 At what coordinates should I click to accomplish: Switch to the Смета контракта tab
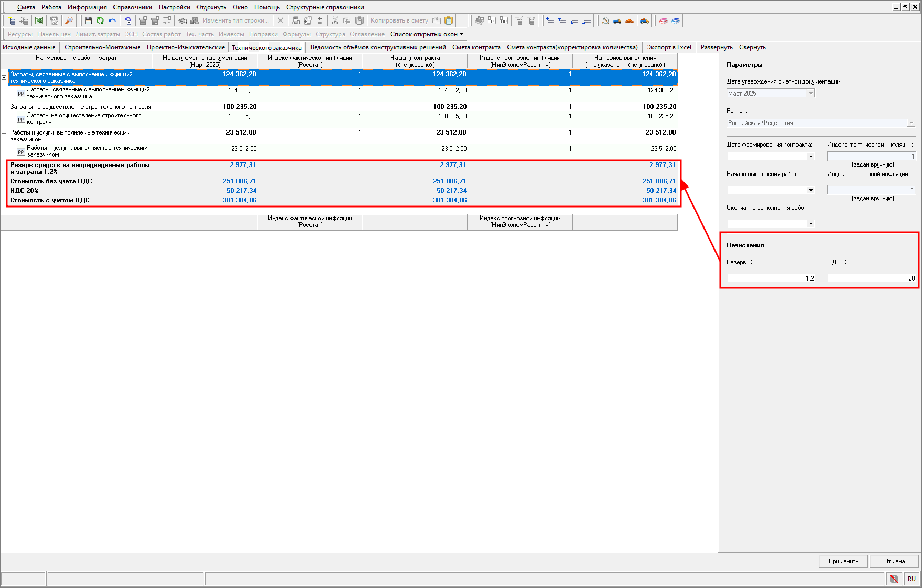point(476,47)
